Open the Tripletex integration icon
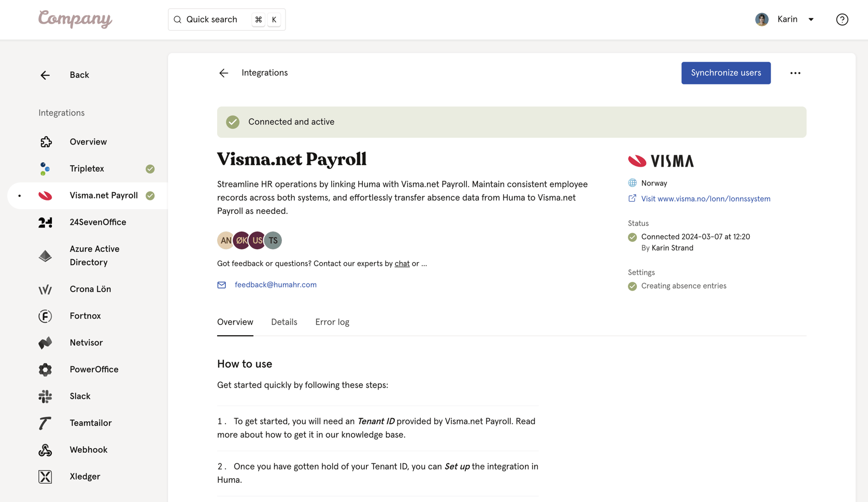The width and height of the screenshot is (868, 502). (45, 168)
